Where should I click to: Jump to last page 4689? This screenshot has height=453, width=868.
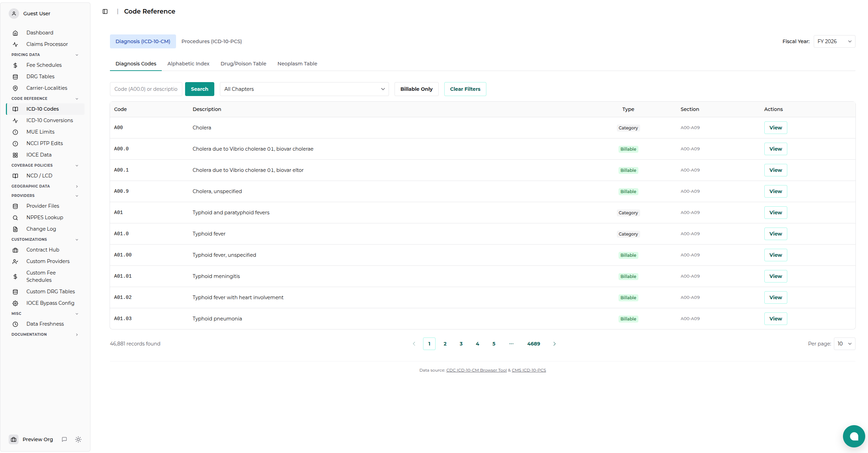(534, 344)
